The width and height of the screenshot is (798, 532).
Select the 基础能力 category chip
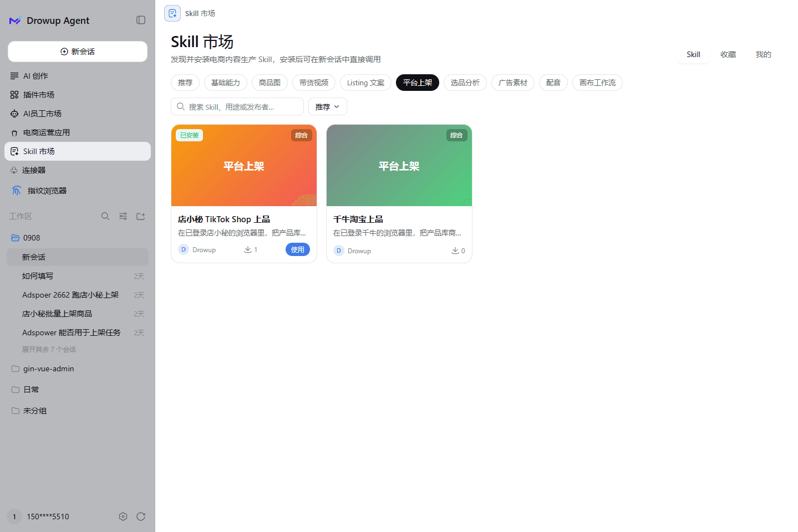(x=226, y=83)
